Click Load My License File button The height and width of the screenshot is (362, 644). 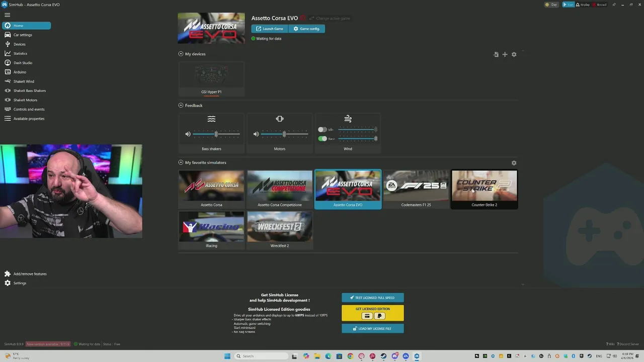[373, 328]
